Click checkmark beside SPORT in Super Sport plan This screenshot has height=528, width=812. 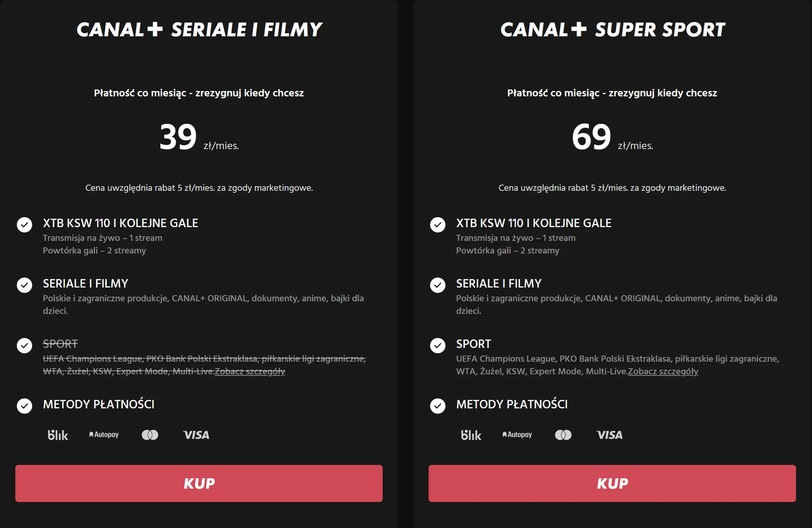click(438, 346)
